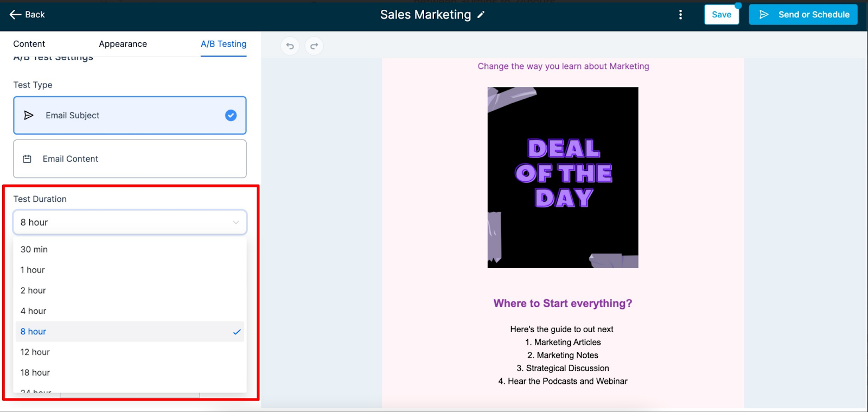Select the checked 8 hour option

[x=130, y=332]
